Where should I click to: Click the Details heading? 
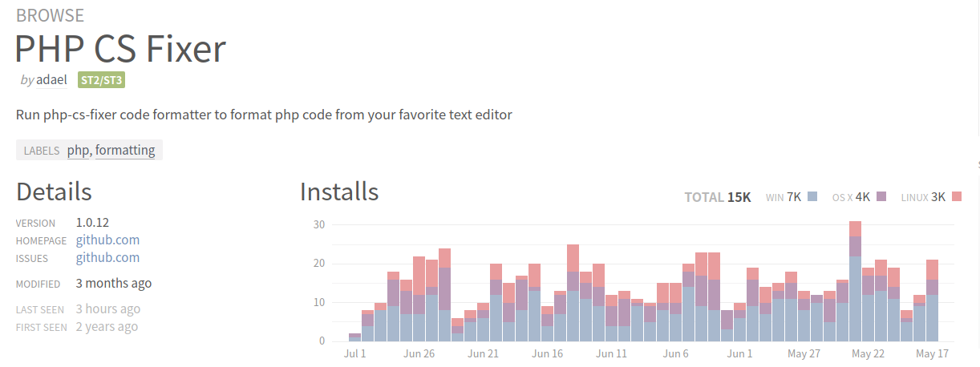(x=54, y=192)
